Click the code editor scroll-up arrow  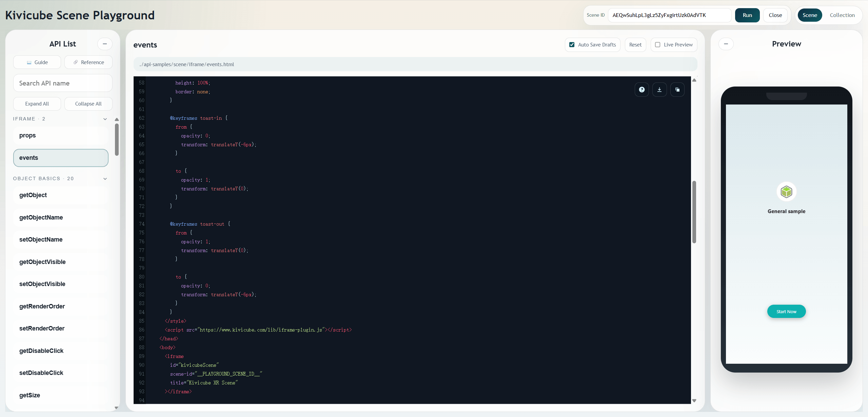694,80
